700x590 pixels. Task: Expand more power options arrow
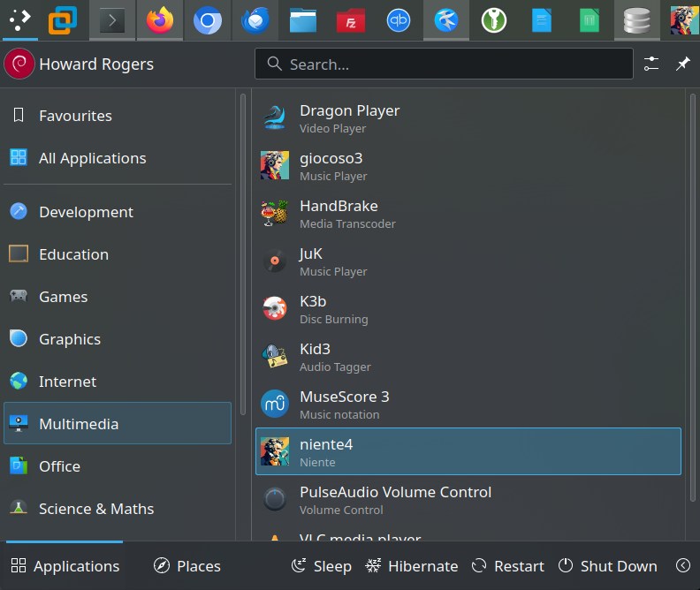(682, 566)
